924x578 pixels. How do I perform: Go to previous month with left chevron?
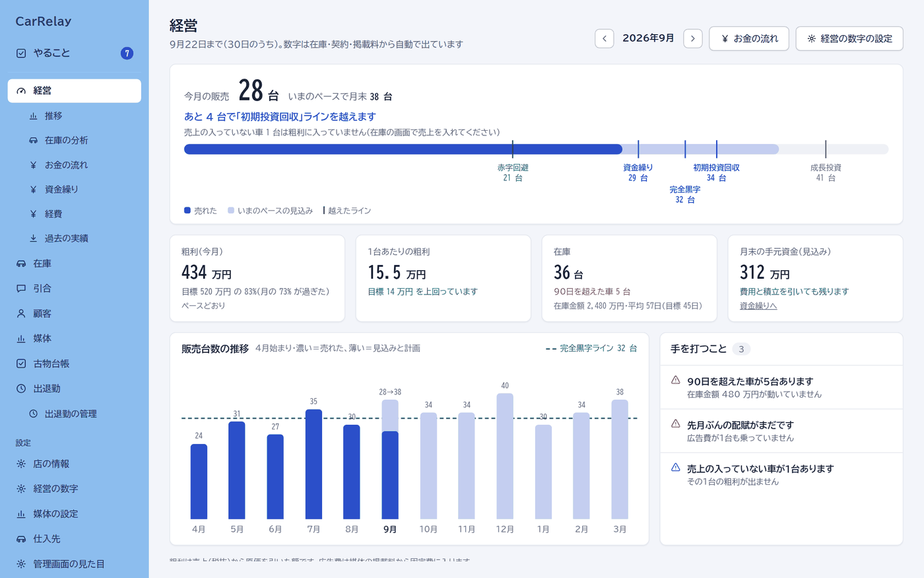[604, 38]
